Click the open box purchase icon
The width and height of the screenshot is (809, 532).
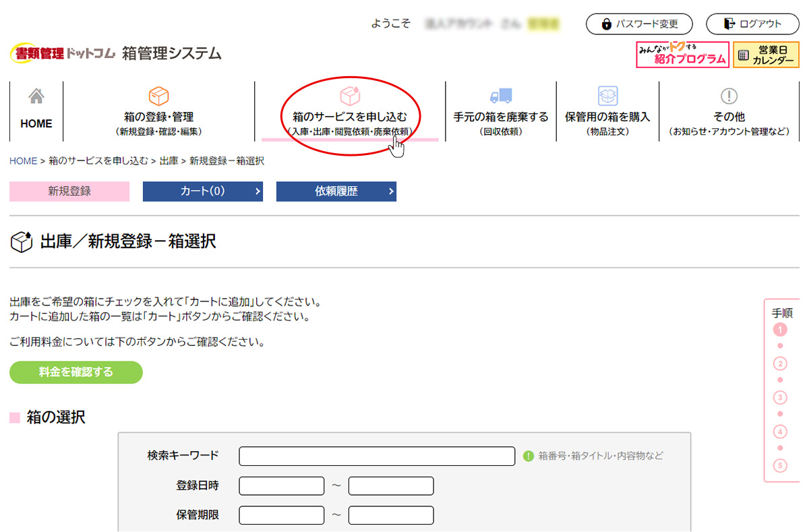[x=607, y=96]
